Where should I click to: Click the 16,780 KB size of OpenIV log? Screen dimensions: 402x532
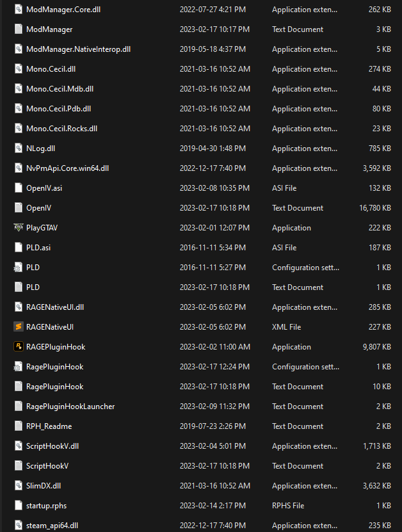click(375, 208)
